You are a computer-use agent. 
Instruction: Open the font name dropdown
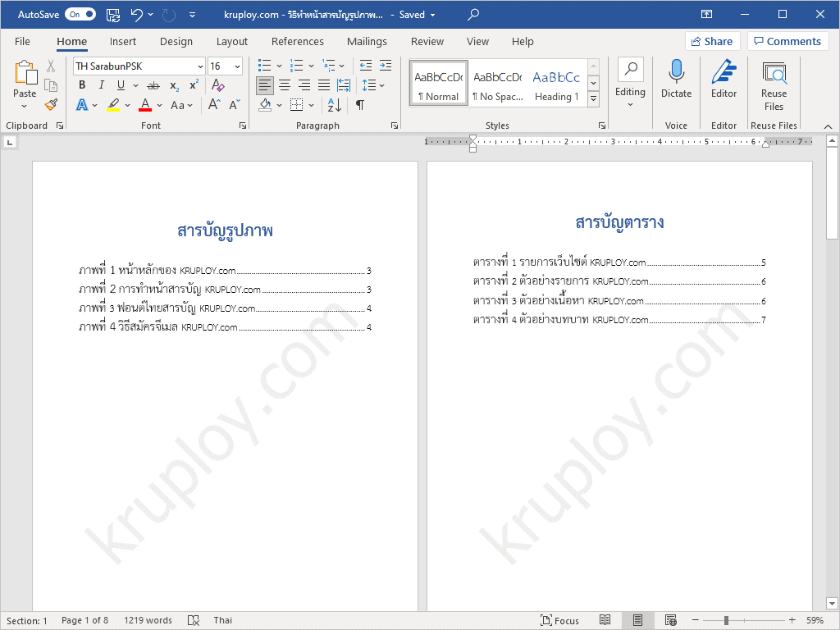200,66
